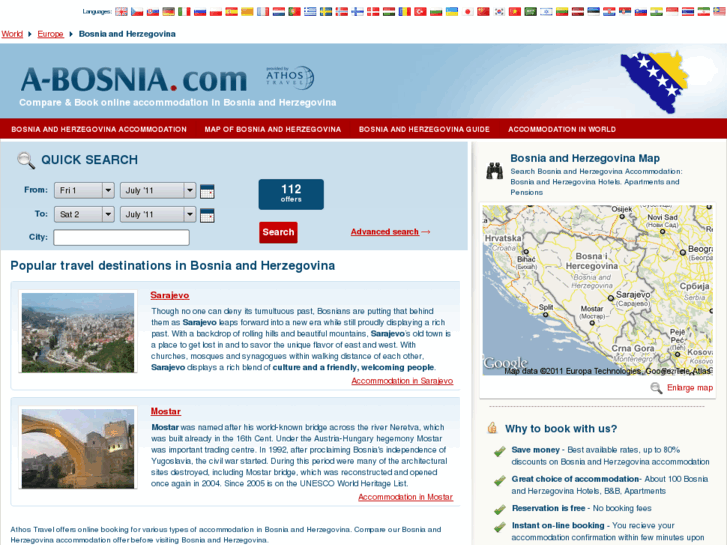Open the Accommodation in Sarajevo link

pyautogui.click(x=402, y=381)
